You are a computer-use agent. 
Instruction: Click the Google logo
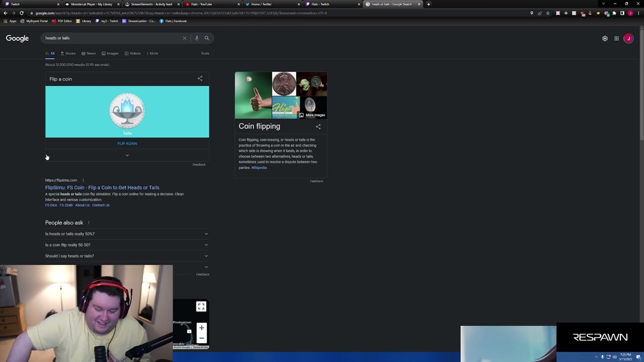pos(17,38)
